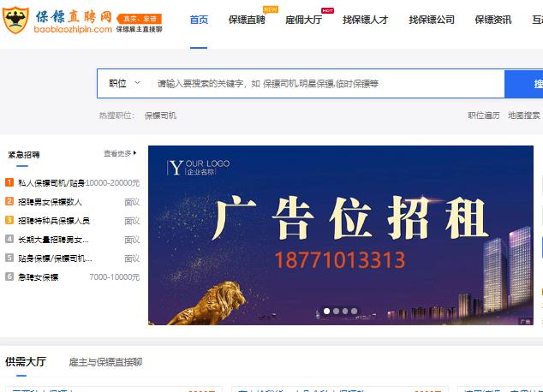Screen dimensions: 543x392
Task: Click the hot search term 保镖司机
Action: (160, 115)
